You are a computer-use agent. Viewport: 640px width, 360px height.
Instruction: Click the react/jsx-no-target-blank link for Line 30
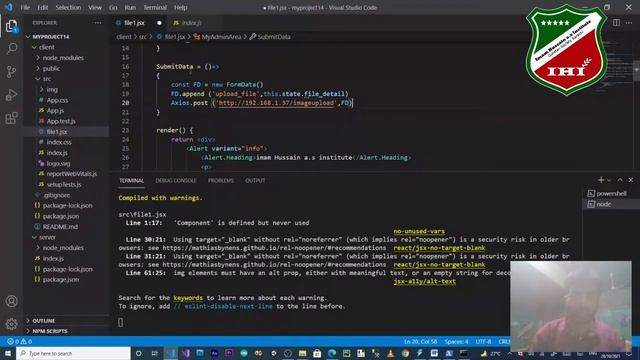tap(439, 248)
